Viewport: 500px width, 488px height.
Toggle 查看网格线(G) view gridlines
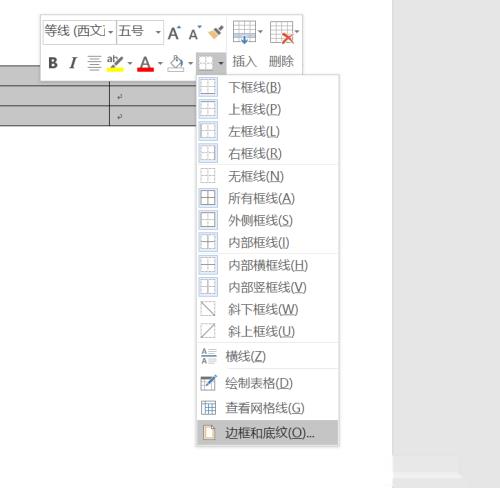pyautogui.click(x=268, y=408)
